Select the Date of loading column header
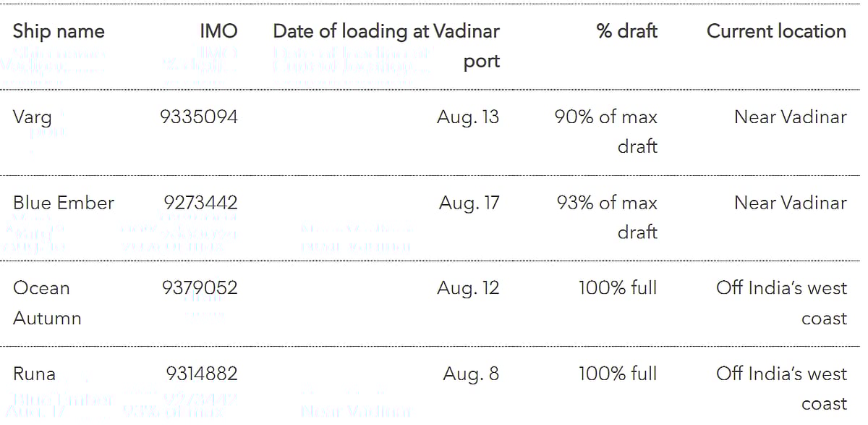The image size is (868, 425). 386,46
